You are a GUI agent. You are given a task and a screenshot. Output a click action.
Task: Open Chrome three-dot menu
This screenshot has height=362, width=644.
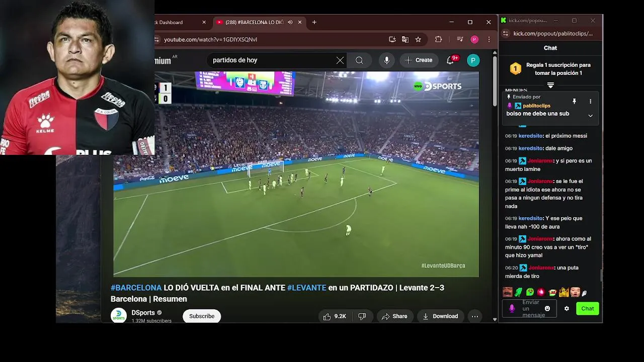pos(489,39)
